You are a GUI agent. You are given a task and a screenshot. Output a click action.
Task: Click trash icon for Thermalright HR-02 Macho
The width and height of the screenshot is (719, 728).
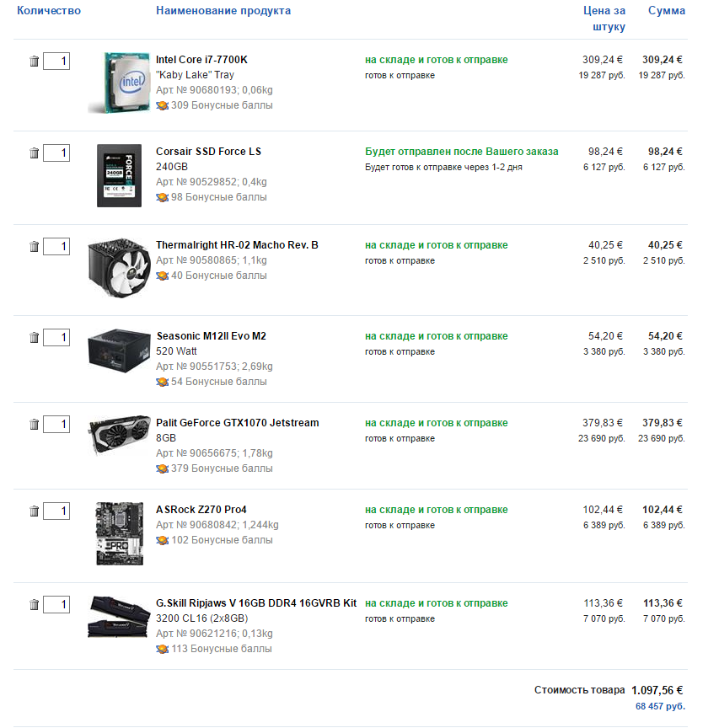34,246
